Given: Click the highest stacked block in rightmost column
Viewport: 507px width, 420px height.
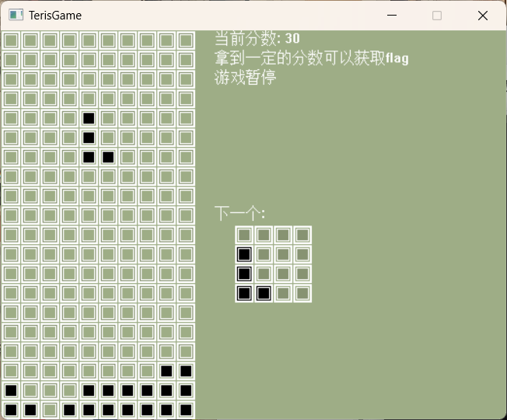Looking at the screenshot, I should pyautogui.click(x=186, y=371).
